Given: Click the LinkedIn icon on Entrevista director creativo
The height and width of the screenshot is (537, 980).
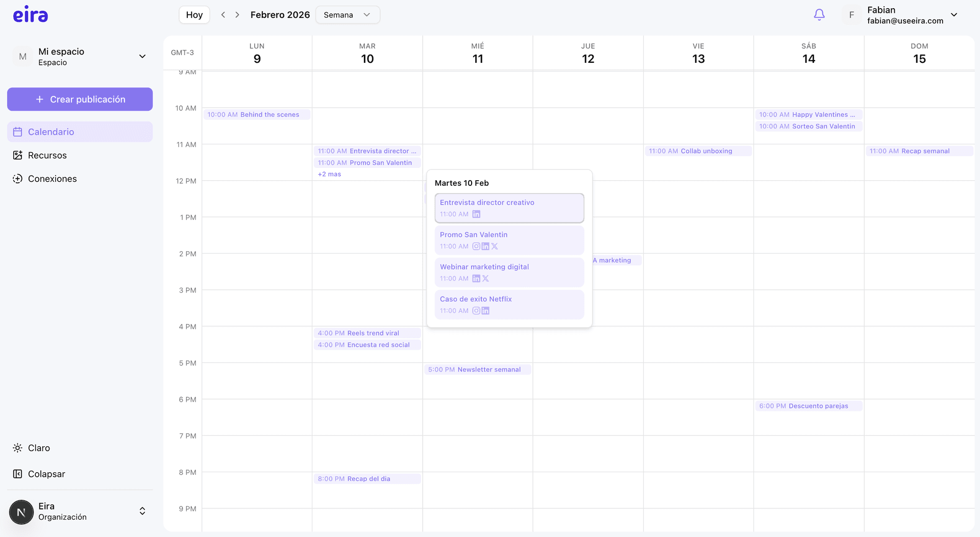Looking at the screenshot, I should 476,214.
